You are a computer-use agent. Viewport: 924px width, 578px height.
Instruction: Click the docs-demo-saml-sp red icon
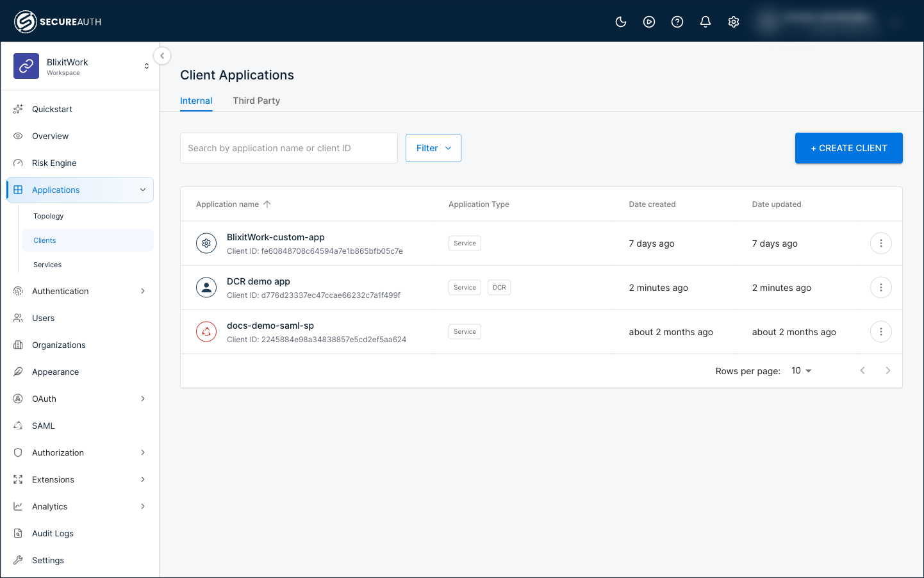tap(206, 332)
